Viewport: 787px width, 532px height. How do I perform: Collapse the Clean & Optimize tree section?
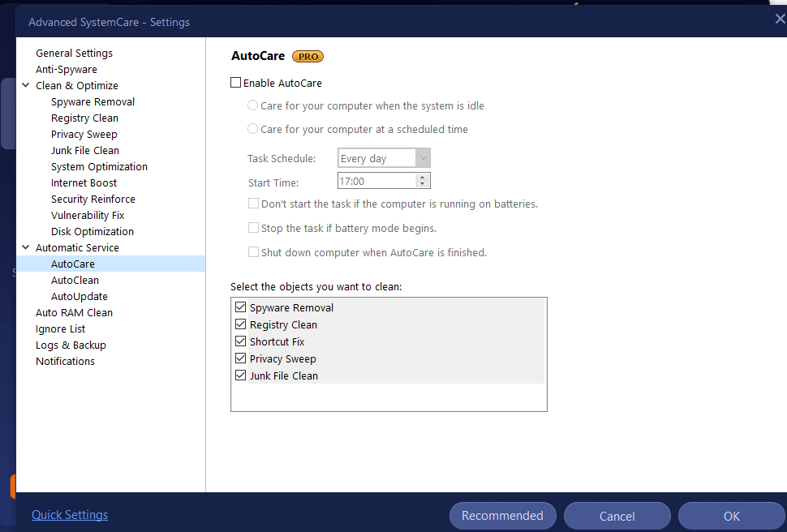(x=26, y=86)
